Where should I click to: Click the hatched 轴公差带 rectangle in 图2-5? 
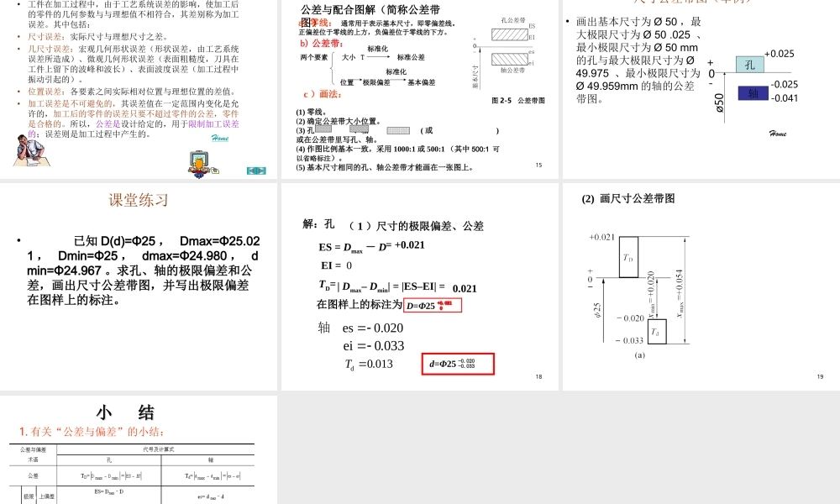[510, 59]
